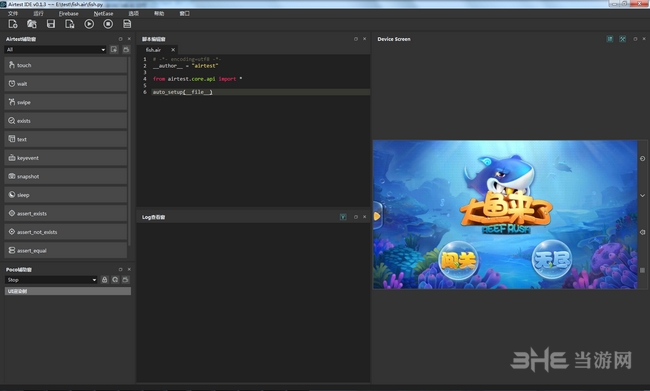Screen dimensions: 650x391
Task: Close the Log viewer panel
Action: click(365, 217)
